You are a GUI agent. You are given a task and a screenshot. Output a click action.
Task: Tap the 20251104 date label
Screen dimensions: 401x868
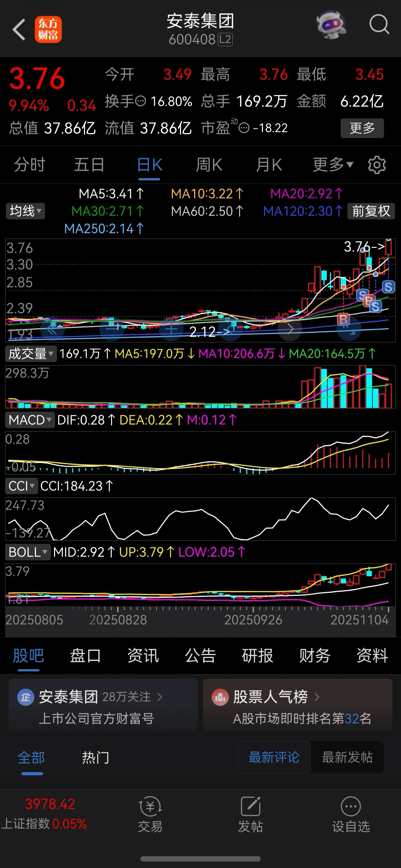pyautogui.click(x=359, y=620)
